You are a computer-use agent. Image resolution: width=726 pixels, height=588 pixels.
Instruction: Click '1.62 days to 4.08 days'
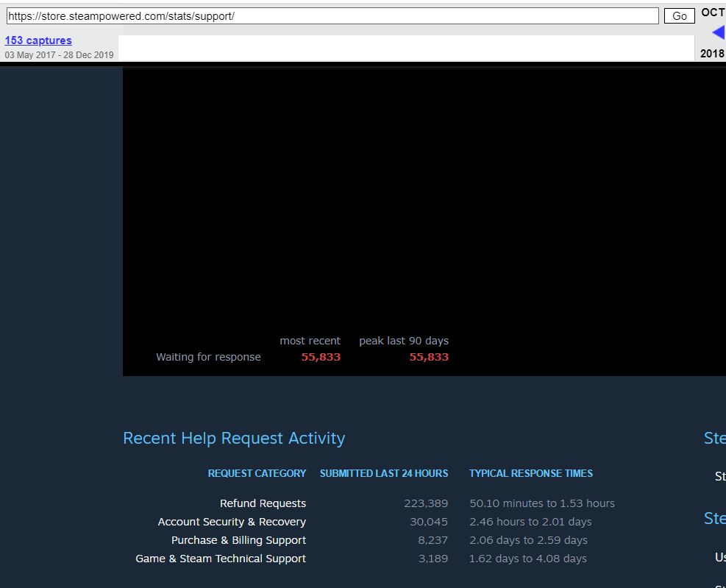coord(528,559)
